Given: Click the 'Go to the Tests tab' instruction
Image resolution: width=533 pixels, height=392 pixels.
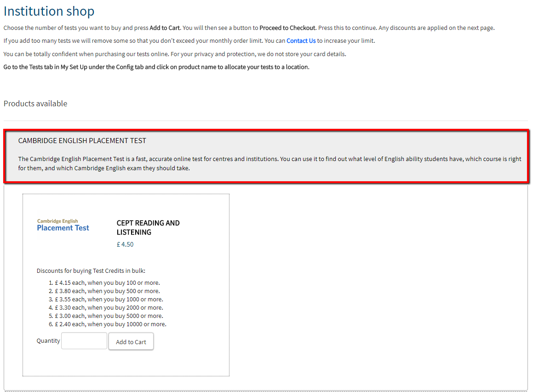Looking at the screenshot, I should pyautogui.click(x=156, y=67).
